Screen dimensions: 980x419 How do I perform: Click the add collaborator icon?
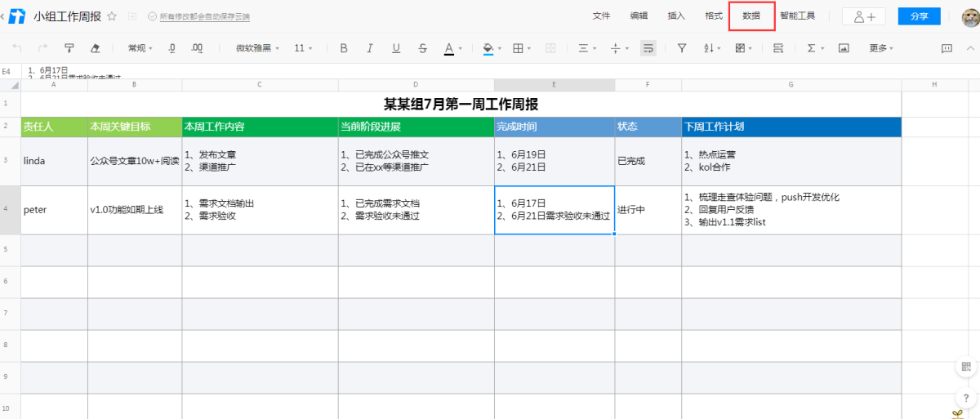(x=863, y=16)
